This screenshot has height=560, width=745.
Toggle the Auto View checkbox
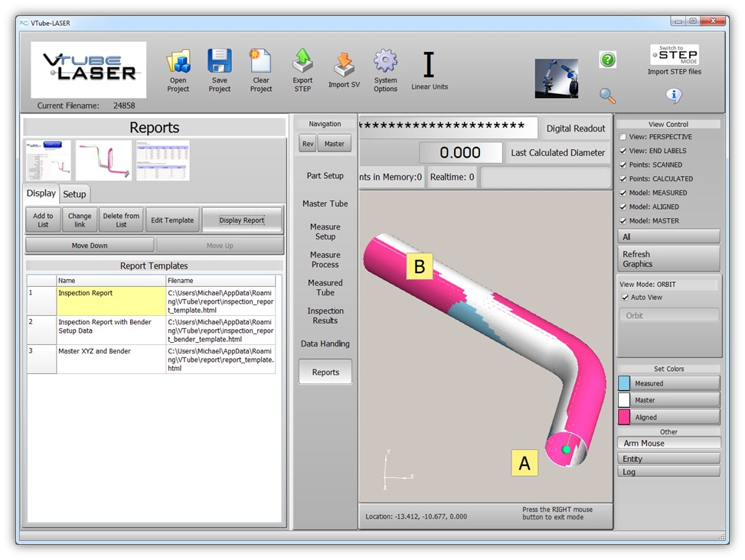tap(625, 297)
